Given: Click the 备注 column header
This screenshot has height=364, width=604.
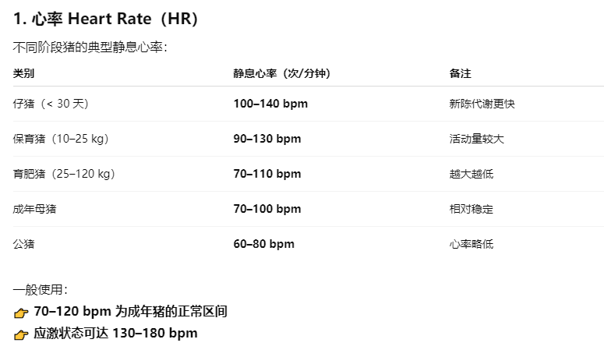Looking at the screenshot, I should [x=460, y=74].
